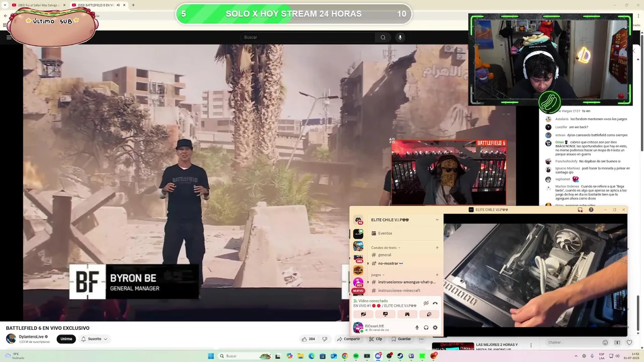644x362 pixels.
Task: Open Discord inbox icon in title bar
Action: tap(580, 210)
